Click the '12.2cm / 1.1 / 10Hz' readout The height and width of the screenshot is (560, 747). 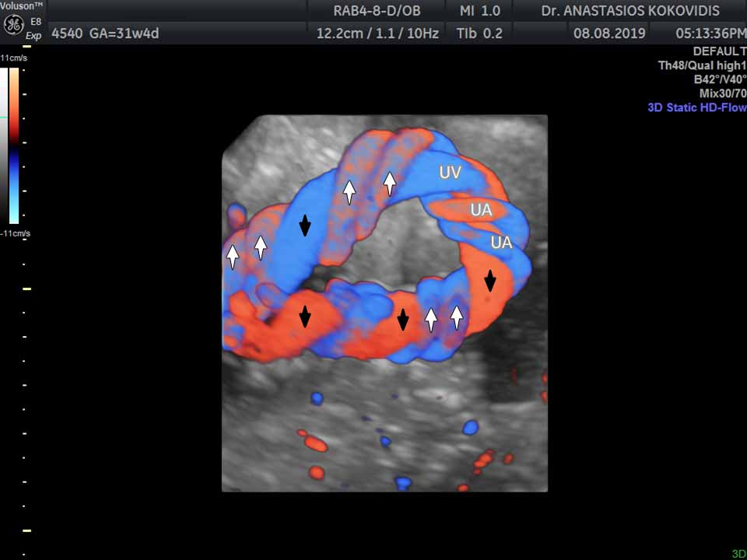coord(377,33)
